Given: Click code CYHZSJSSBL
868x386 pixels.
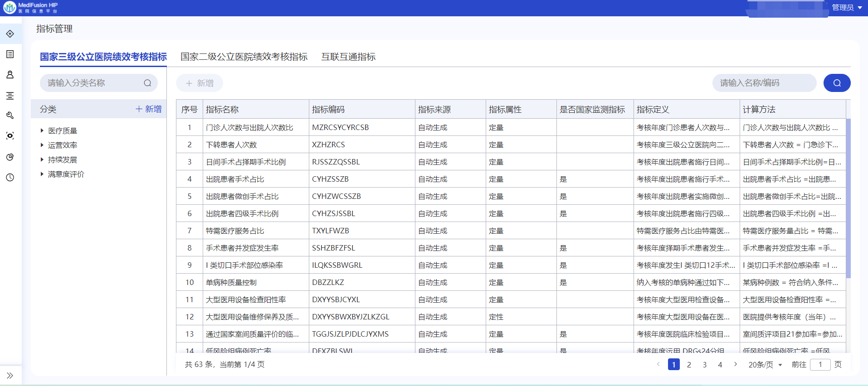Looking at the screenshot, I should [x=333, y=214].
